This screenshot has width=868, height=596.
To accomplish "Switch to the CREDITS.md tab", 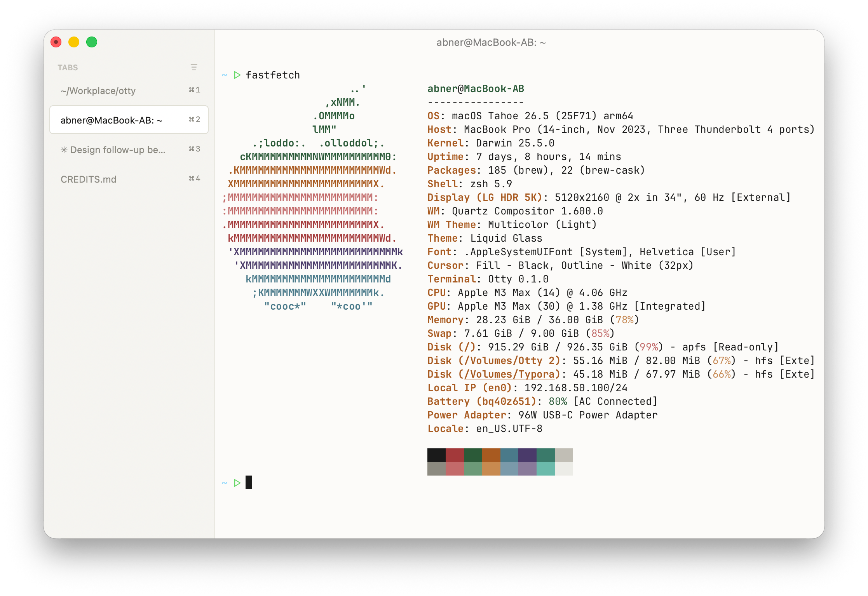I will pos(129,179).
